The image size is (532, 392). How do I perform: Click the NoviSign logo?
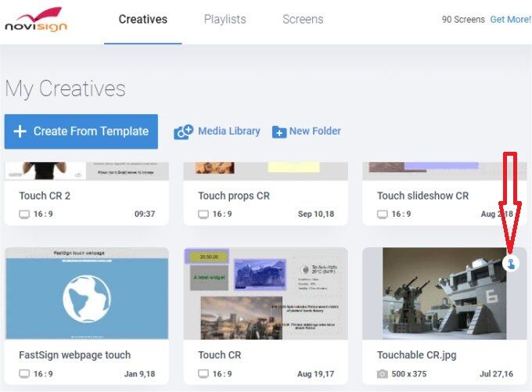coord(36,20)
